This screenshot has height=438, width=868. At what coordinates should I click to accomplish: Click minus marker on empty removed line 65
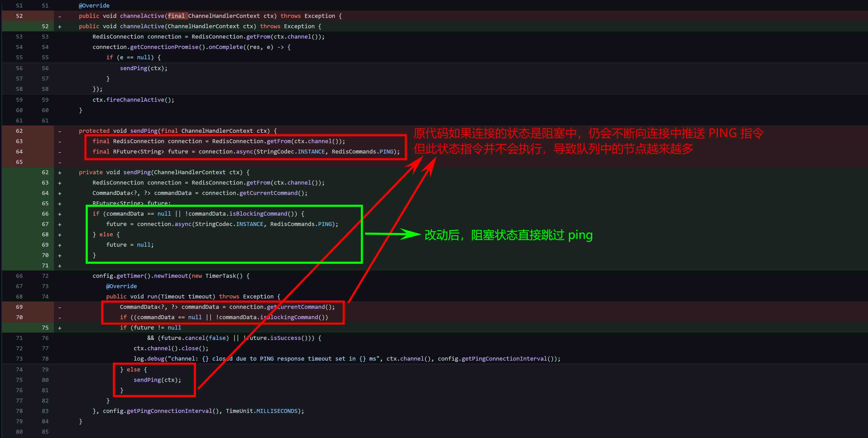[x=60, y=162]
